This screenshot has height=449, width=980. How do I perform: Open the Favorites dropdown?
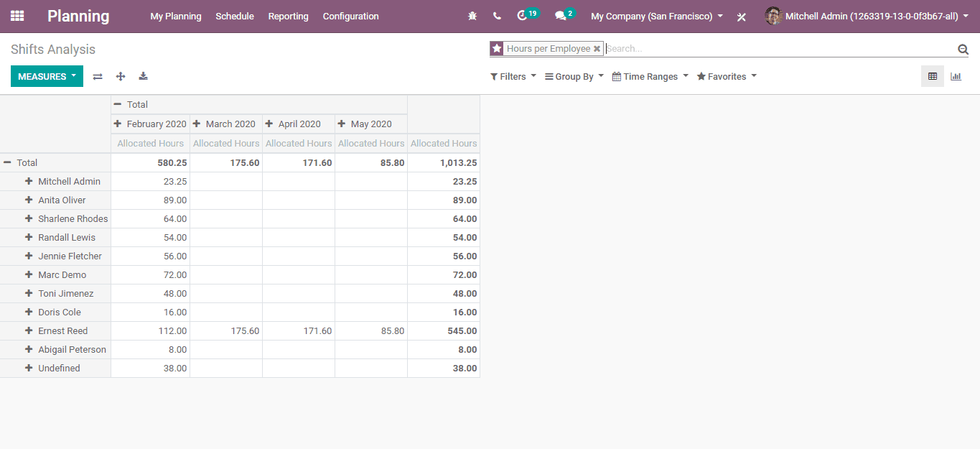(727, 76)
